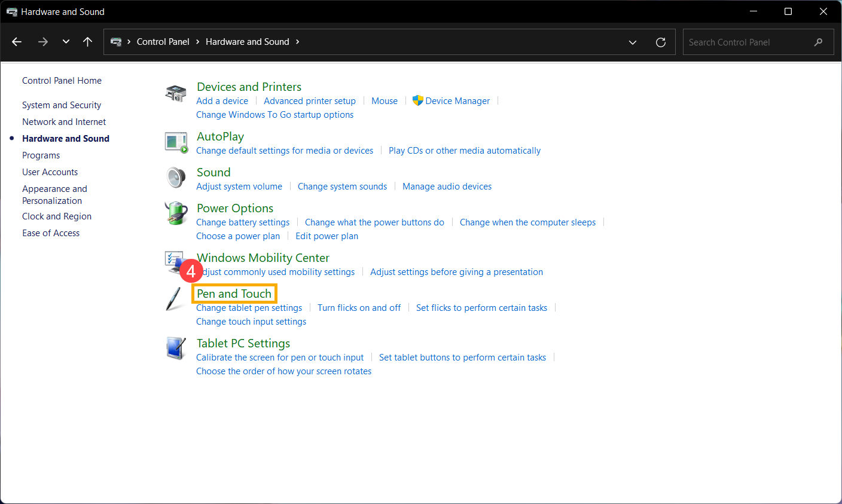Refresh the Control Panel view
The height and width of the screenshot is (504, 842).
click(661, 42)
